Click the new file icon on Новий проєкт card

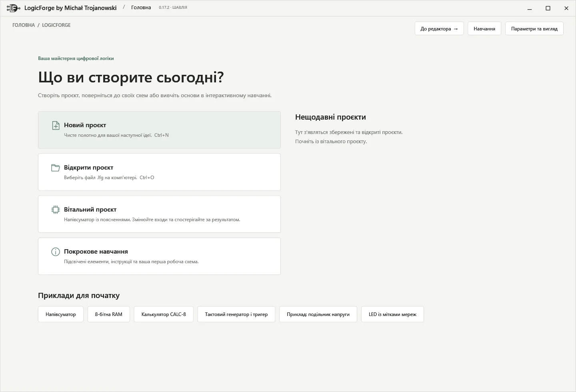pos(56,126)
